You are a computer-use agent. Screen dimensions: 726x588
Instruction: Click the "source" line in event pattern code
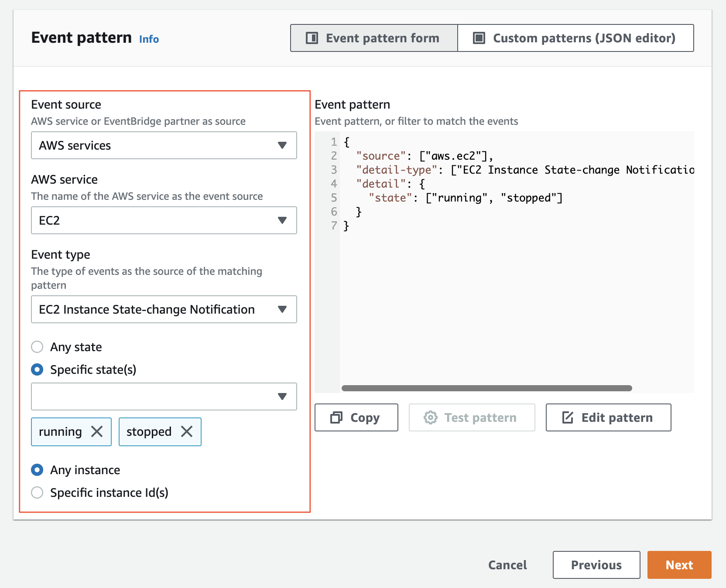(425, 156)
